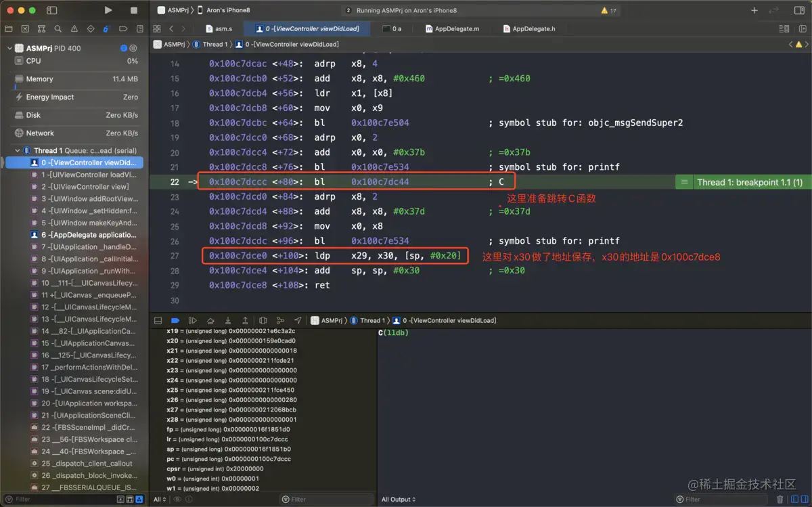This screenshot has width=812, height=507.
Task: Open the Find navigator magnifier icon
Action: (x=58, y=29)
